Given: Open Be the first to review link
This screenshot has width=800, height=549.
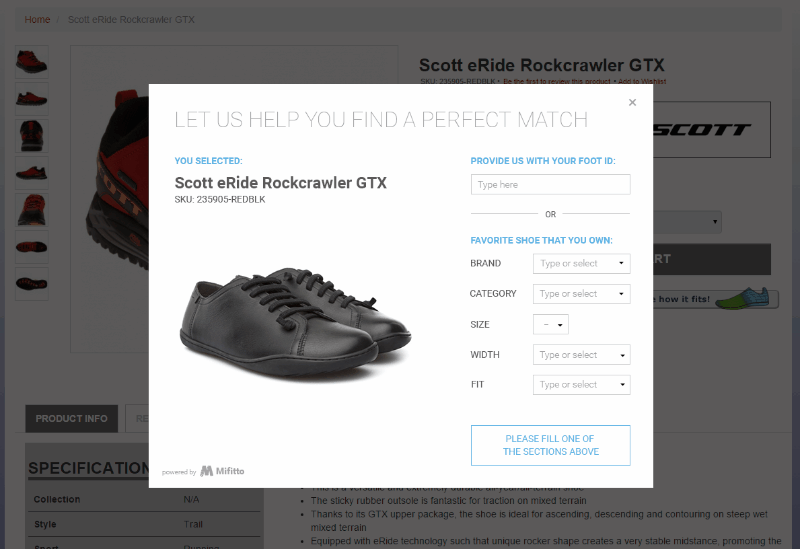Looking at the screenshot, I should coord(557,82).
